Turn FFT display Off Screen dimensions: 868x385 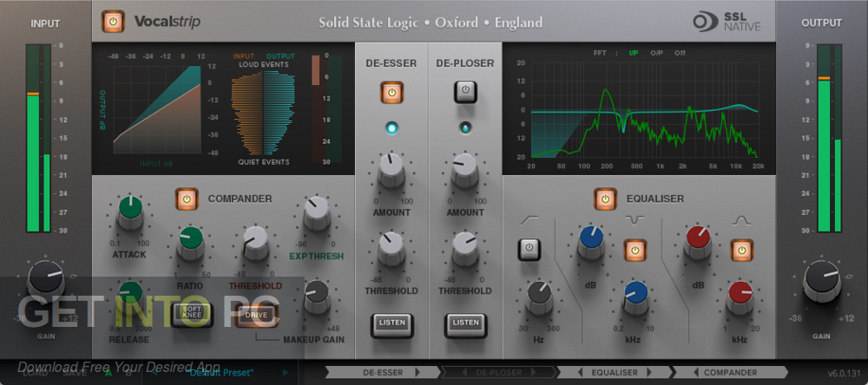680,53
